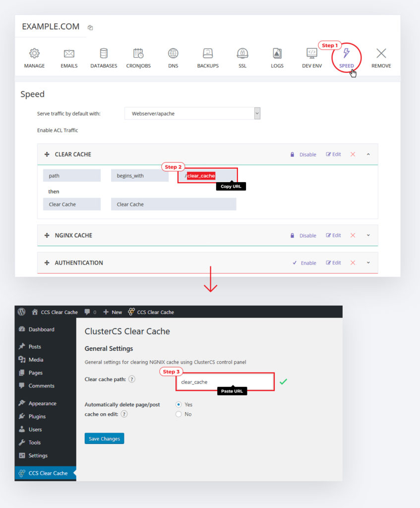
Task: Select No for automatically delete cache
Action: (179, 414)
